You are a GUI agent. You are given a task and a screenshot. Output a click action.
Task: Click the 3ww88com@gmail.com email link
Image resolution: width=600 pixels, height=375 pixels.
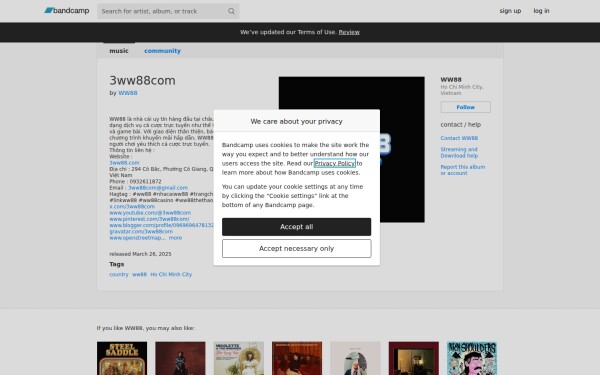coord(158,188)
